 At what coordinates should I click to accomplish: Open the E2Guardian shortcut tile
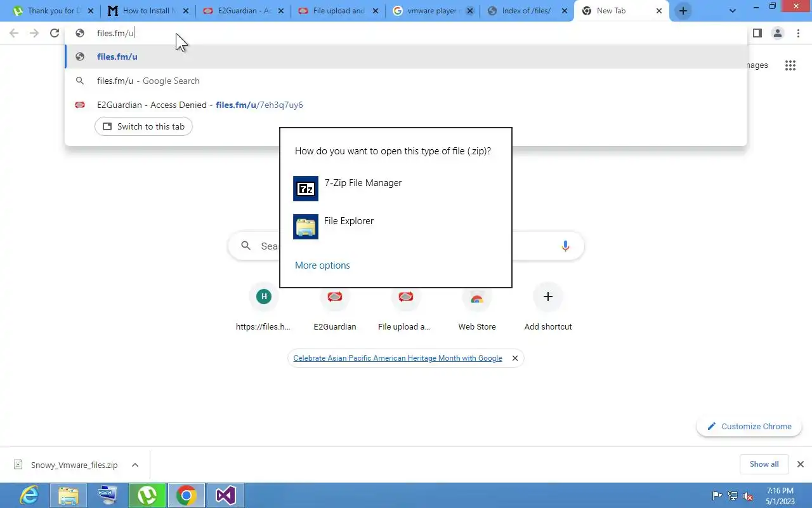click(334, 308)
